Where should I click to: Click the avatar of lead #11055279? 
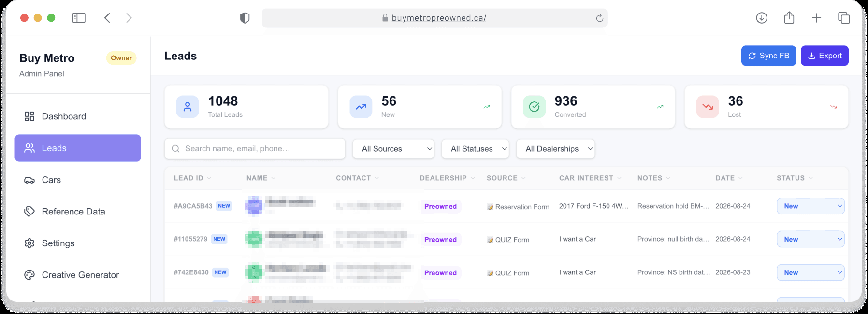(x=254, y=239)
